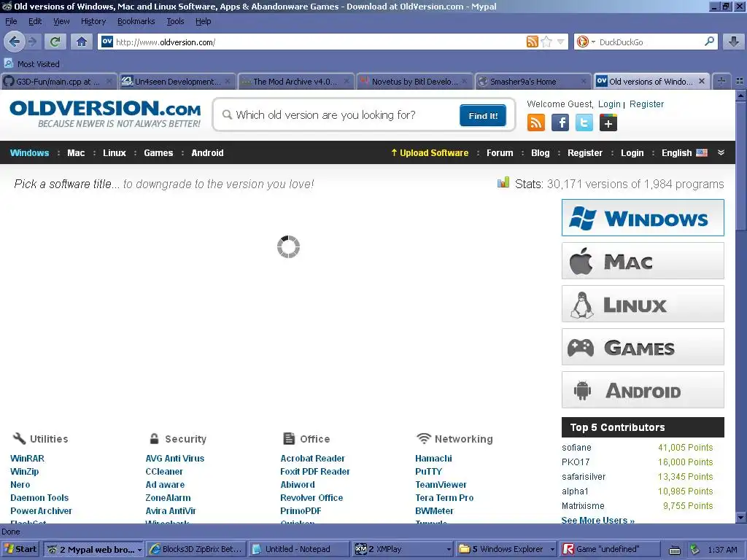Open the History menu

coord(93,21)
